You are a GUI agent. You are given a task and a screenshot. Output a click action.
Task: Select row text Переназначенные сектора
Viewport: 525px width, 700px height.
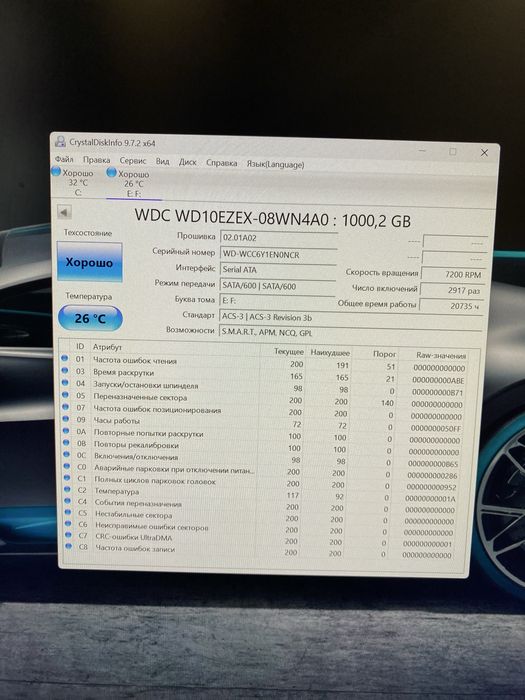coord(140,397)
